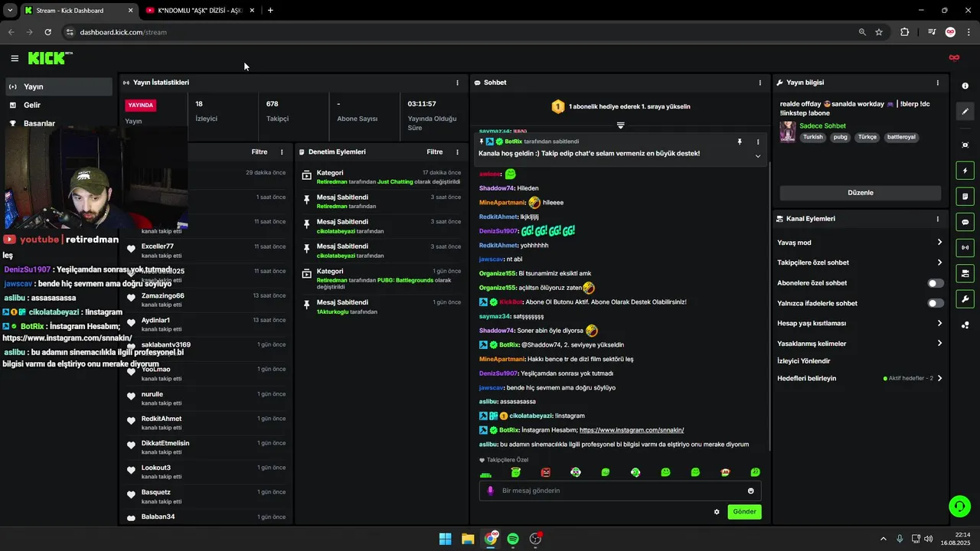Bookmark this page with the star icon
The height and width of the screenshot is (551, 980).
(x=879, y=32)
